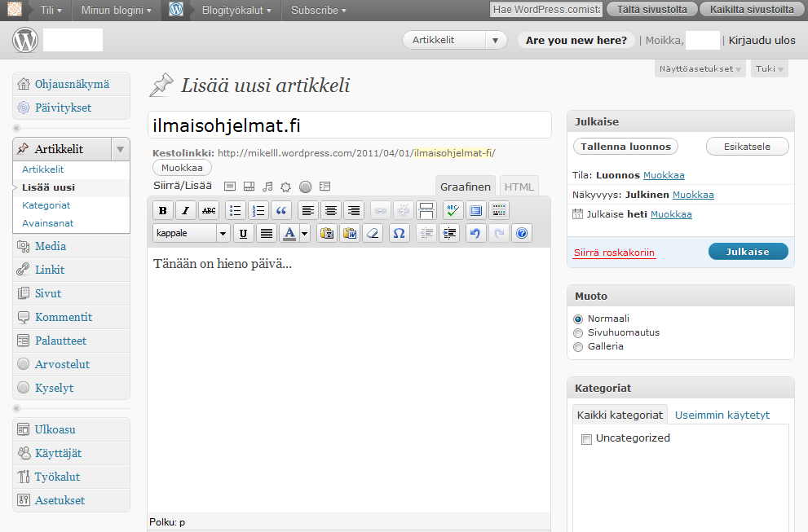Insert the More tag break
Viewport: 808px width, 532px height.
(426, 210)
